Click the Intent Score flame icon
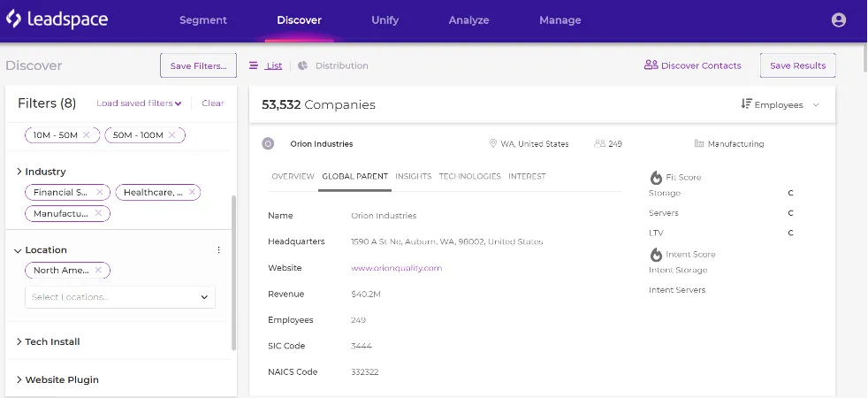This screenshot has height=398, width=868. (x=656, y=254)
